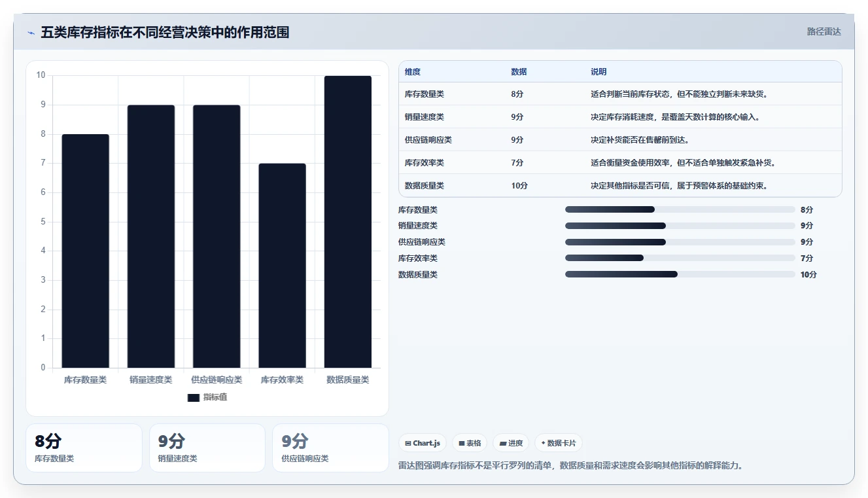Image resolution: width=868 pixels, height=498 pixels.
Task: Click the 库存数量类 progress bar
Action: pyautogui.click(x=680, y=209)
